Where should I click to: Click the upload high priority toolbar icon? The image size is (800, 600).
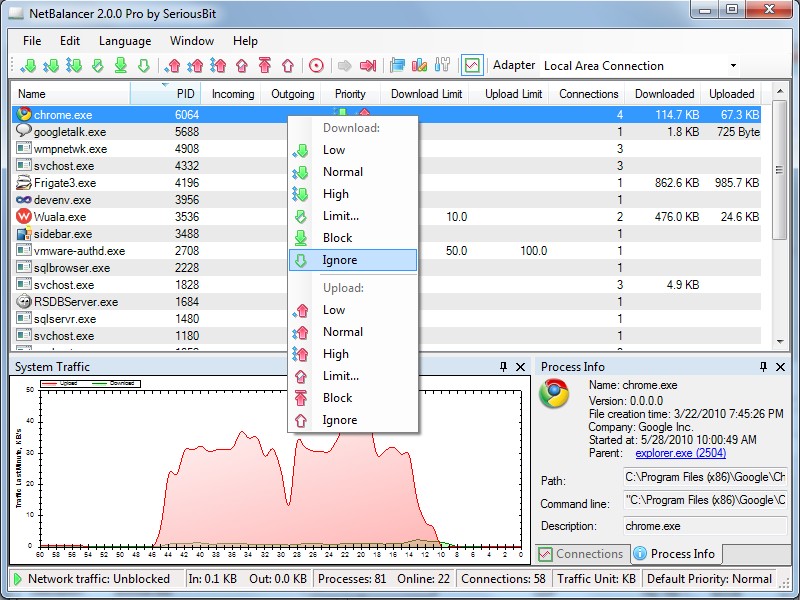219,66
